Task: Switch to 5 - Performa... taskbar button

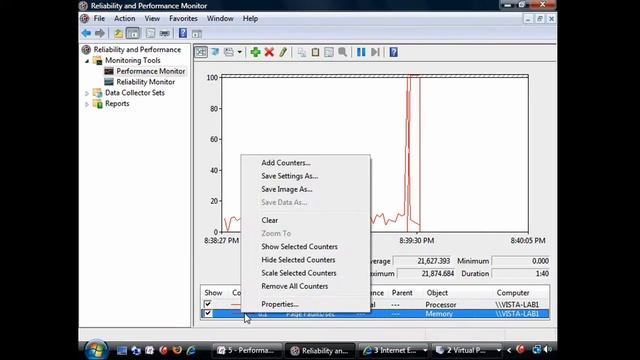Action: (247, 350)
